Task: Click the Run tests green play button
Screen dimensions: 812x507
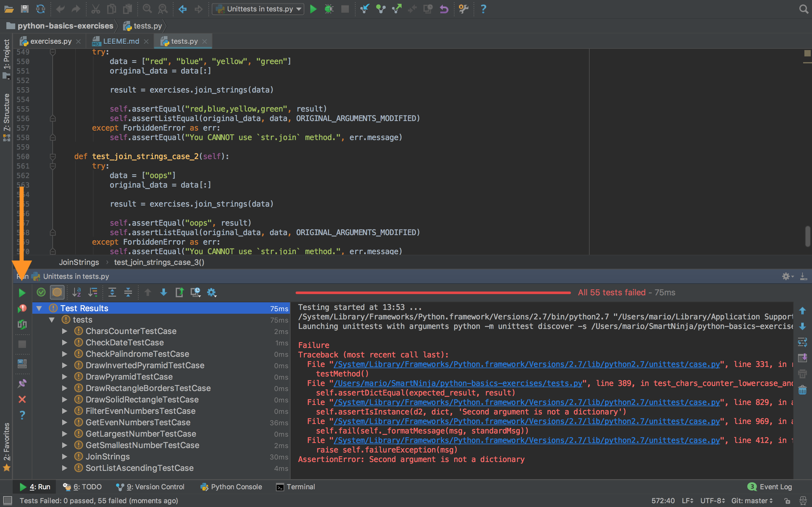Action: [22, 293]
